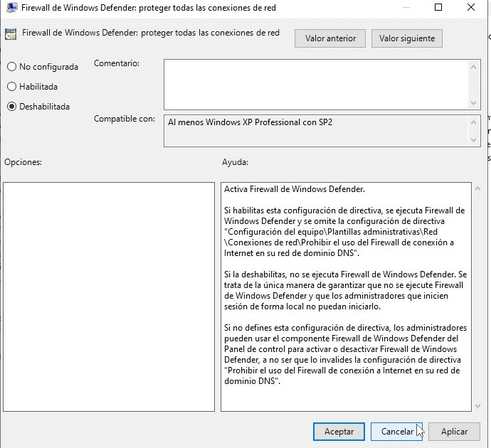This screenshot has height=448, width=491.
Task: Close the dialog with the X button
Action: (472, 8)
